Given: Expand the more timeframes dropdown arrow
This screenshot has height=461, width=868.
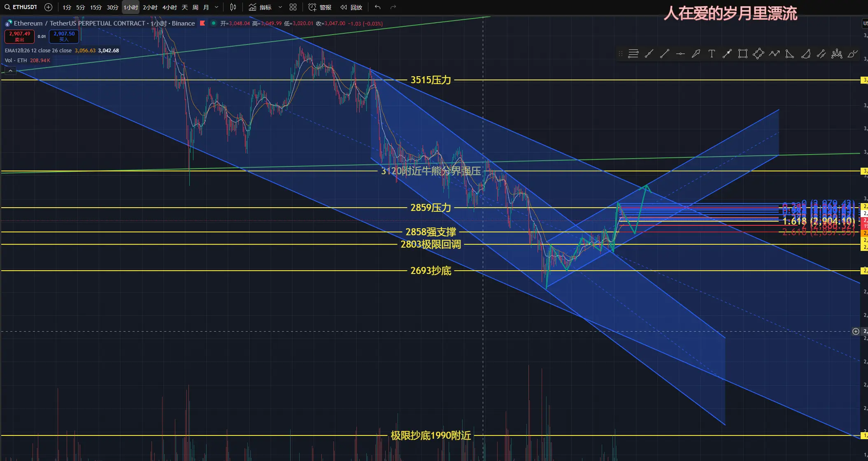Looking at the screenshot, I should pos(216,7).
